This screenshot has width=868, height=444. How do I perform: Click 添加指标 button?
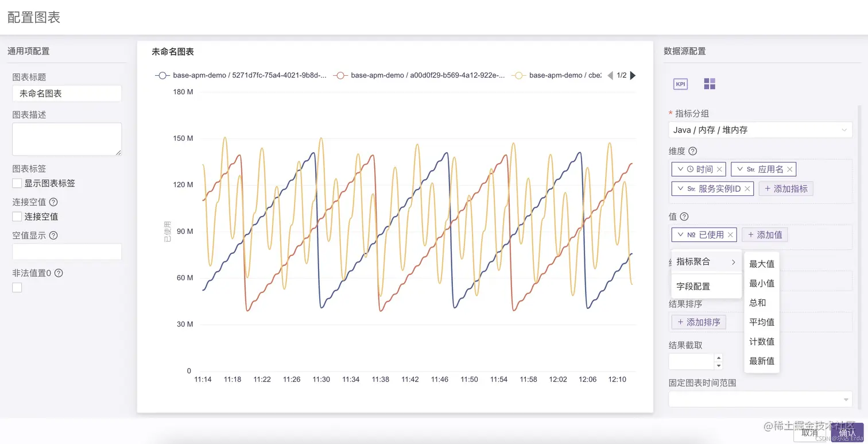[786, 188]
